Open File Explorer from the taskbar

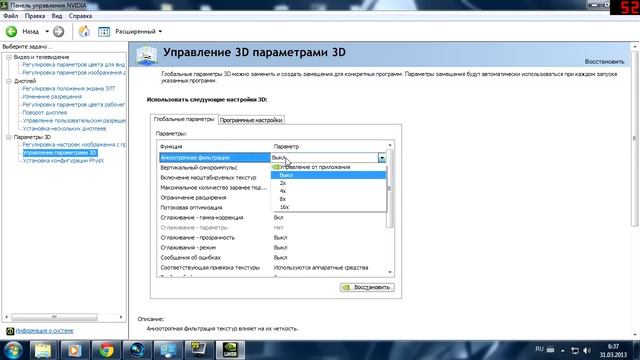pyautogui.click(x=43, y=350)
